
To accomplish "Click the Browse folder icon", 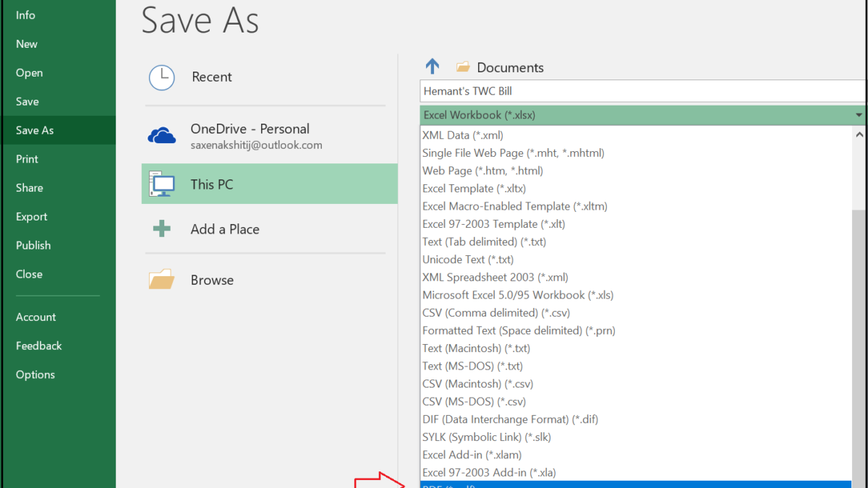I will pyautogui.click(x=161, y=280).
